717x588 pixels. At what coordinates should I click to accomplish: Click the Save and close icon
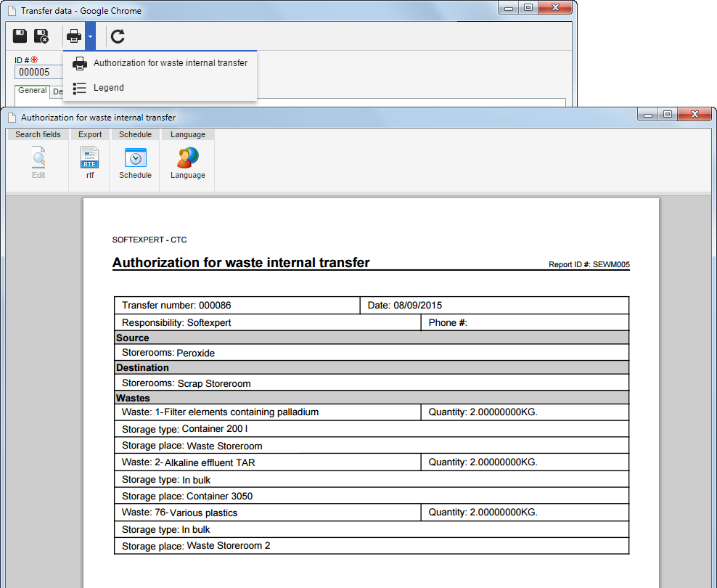pyautogui.click(x=41, y=36)
